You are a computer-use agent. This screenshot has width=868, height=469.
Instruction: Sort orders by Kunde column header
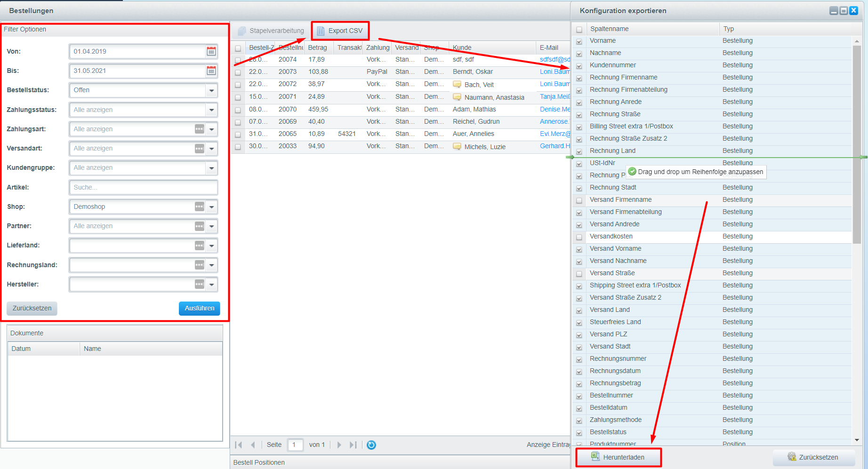(492, 48)
